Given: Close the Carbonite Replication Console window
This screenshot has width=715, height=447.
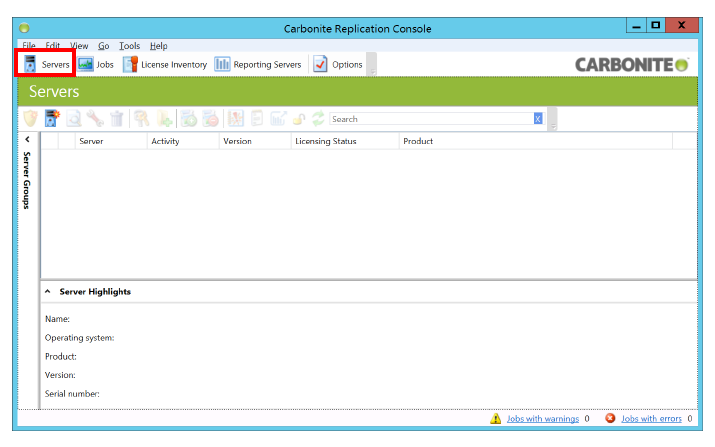Looking at the screenshot, I should tap(682, 26).
